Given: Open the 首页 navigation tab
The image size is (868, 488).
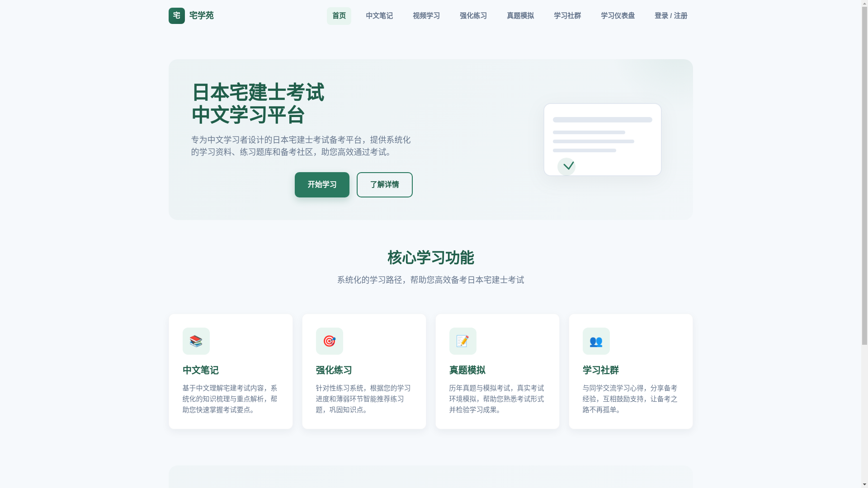Looking at the screenshot, I should 339,16.
